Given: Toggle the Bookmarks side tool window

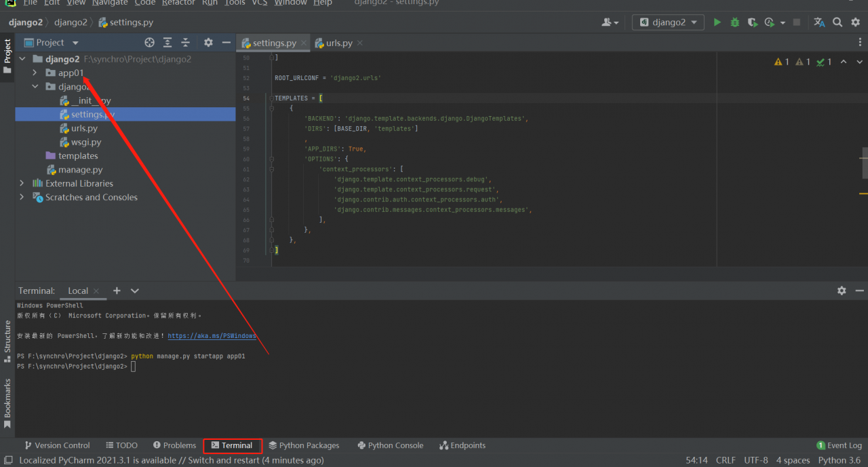Looking at the screenshot, I should coord(7,403).
